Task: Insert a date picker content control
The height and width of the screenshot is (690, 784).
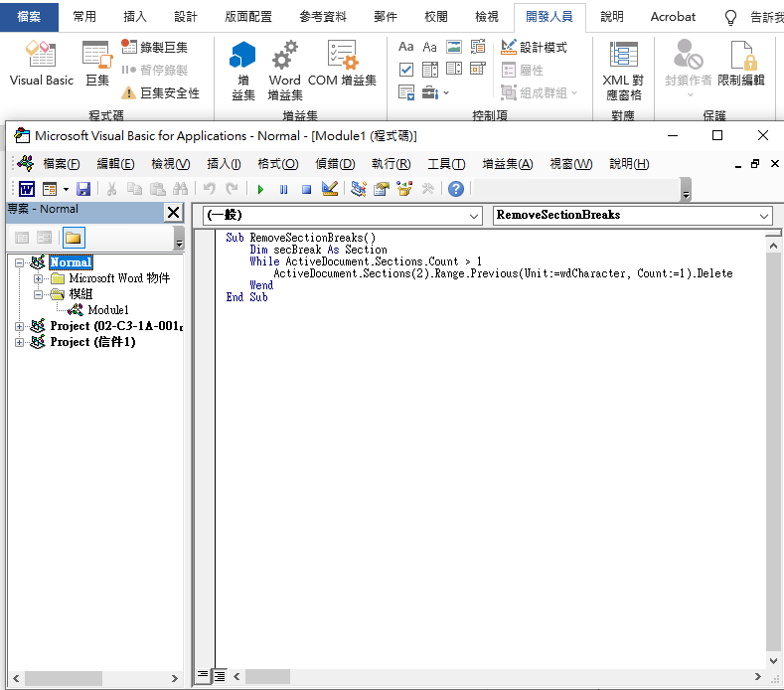Action: [478, 69]
